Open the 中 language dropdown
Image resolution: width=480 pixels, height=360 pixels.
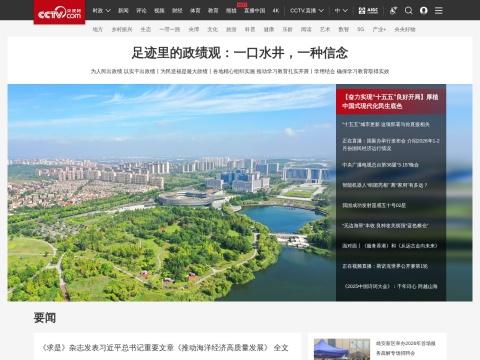[341, 11]
